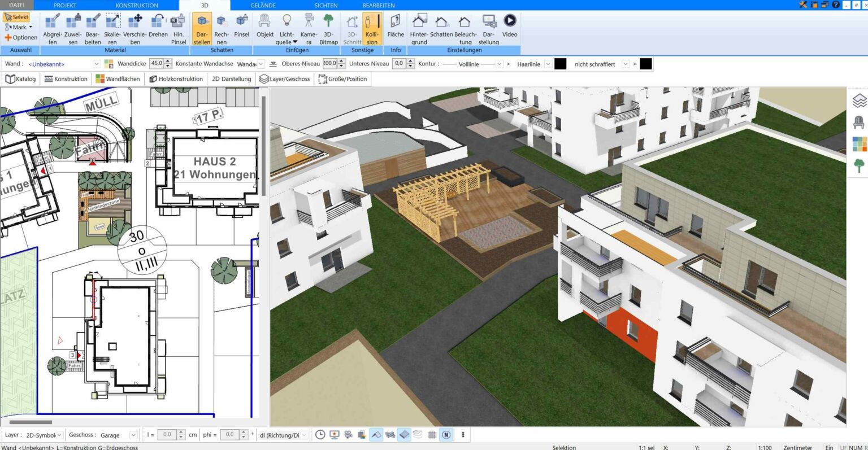Insert a Lichtquelle
The width and height of the screenshot is (868, 450).
(x=286, y=28)
